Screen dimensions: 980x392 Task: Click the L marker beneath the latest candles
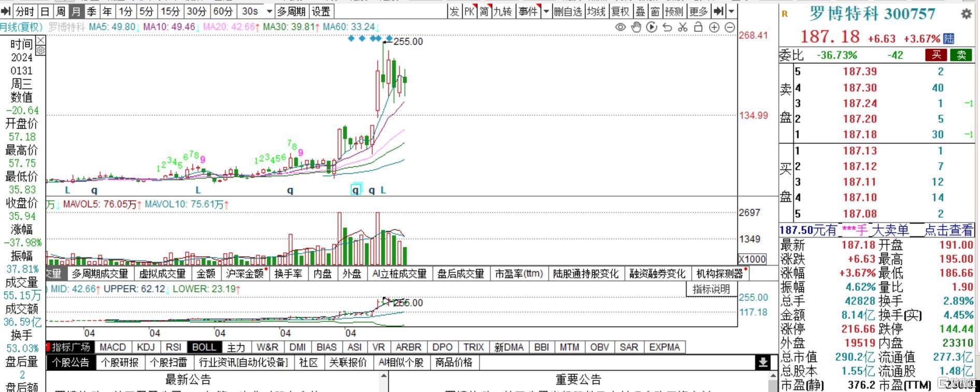coord(383,190)
